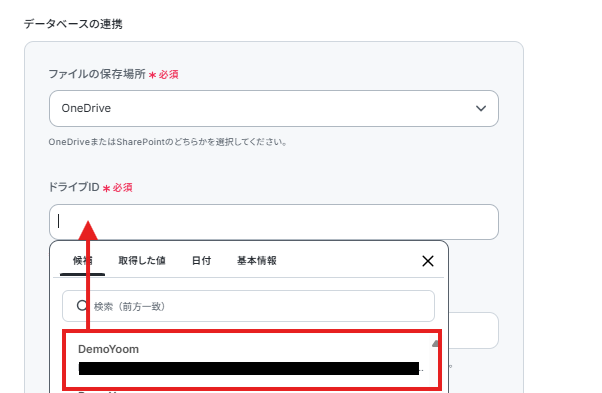This screenshot has height=393, width=602.
Task: Close the candidate popup with the X
Action: point(428,261)
